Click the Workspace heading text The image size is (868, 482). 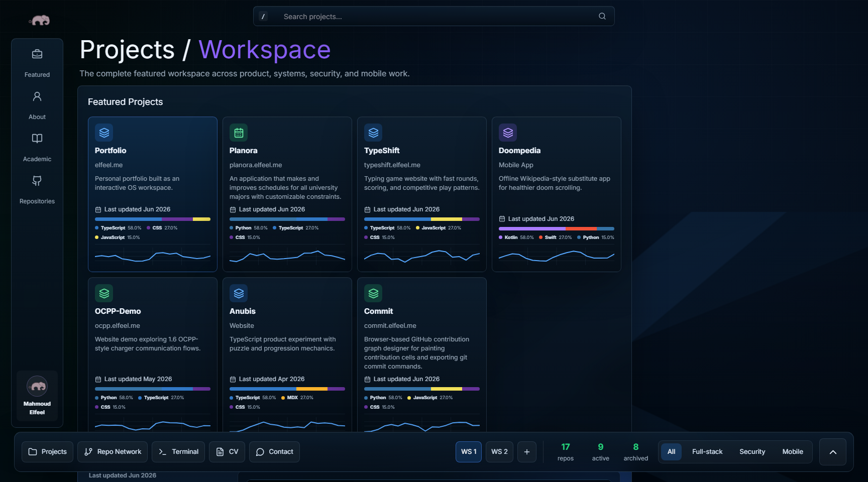click(x=265, y=50)
